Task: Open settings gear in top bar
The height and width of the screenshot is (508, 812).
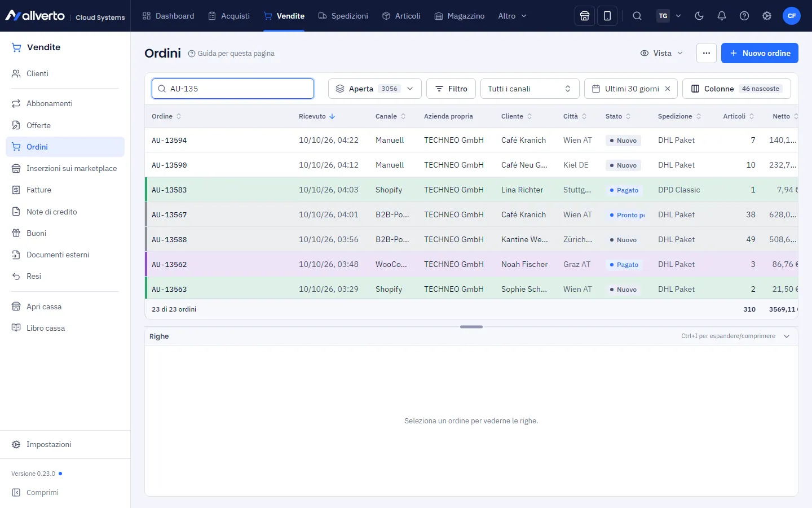Action: pos(767,16)
